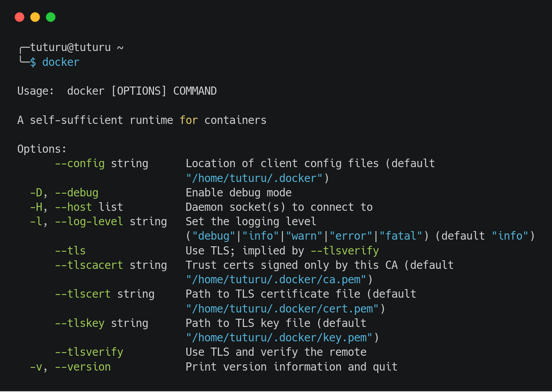Click the "/home/tuturu/.docker/cert.pem" path
Image resolution: width=552 pixels, height=392 pixels.
pyautogui.click(x=282, y=309)
